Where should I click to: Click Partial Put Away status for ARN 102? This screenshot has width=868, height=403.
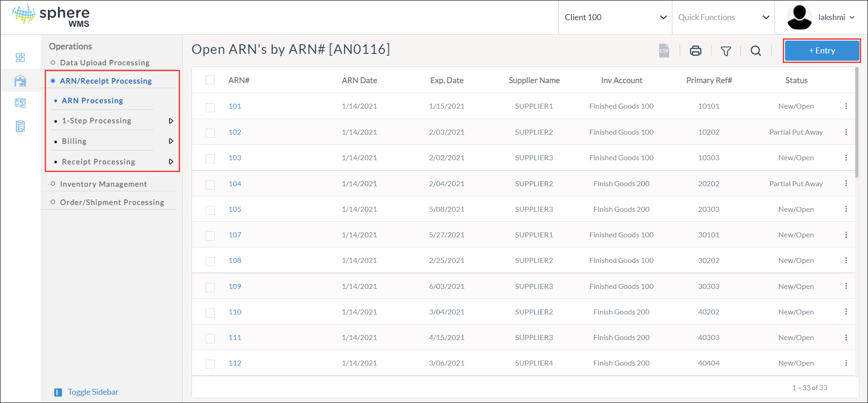[x=796, y=132]
